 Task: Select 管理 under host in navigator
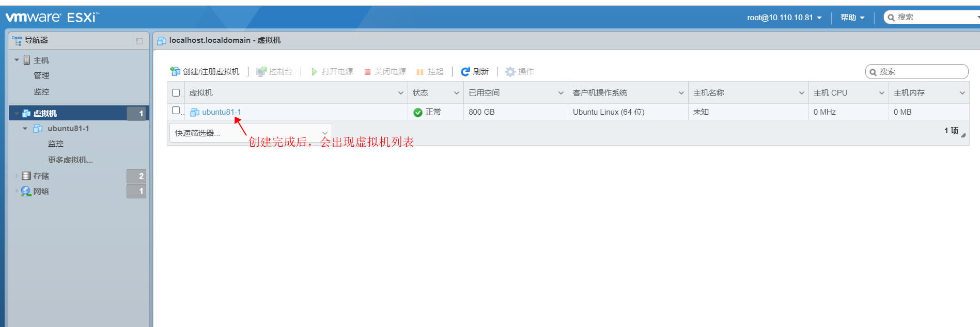(x=41, y=75)
